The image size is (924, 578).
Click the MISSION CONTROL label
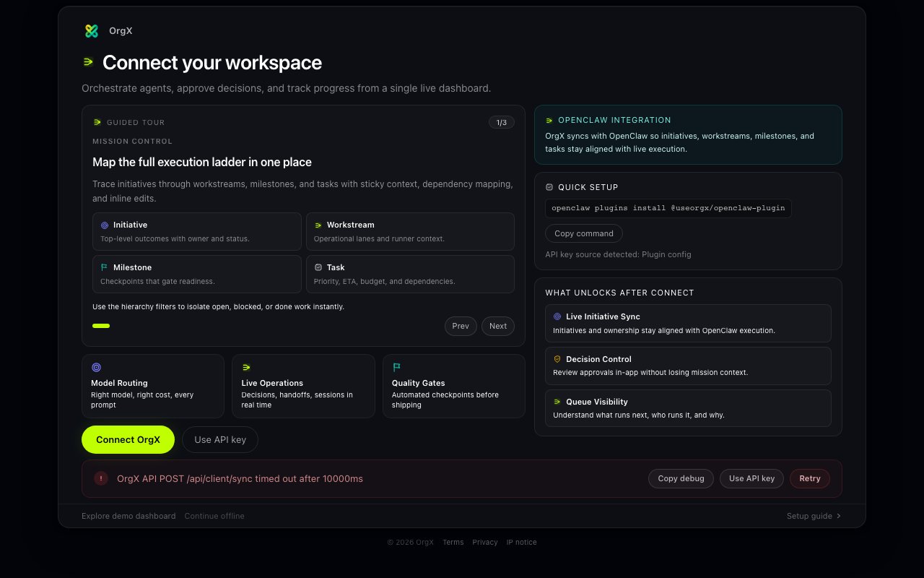click(133, 141)
